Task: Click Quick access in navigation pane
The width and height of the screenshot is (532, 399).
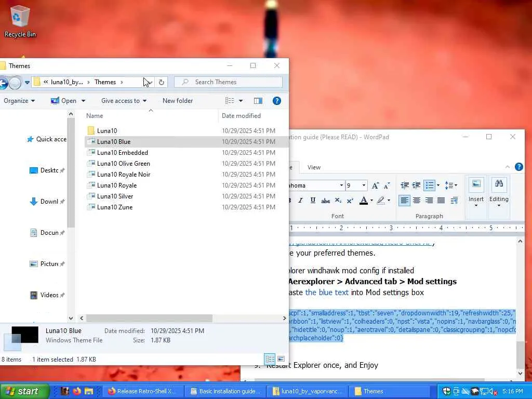Action: click(47, 139)
